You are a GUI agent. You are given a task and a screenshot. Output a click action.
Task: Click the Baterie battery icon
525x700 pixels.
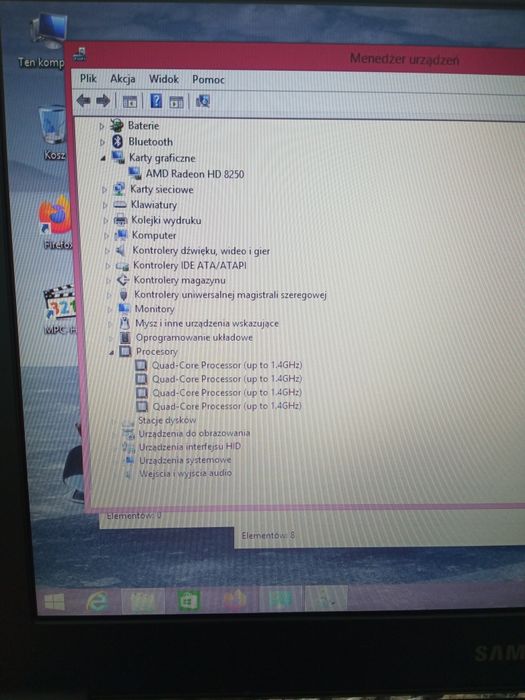[x=117, y=125]
